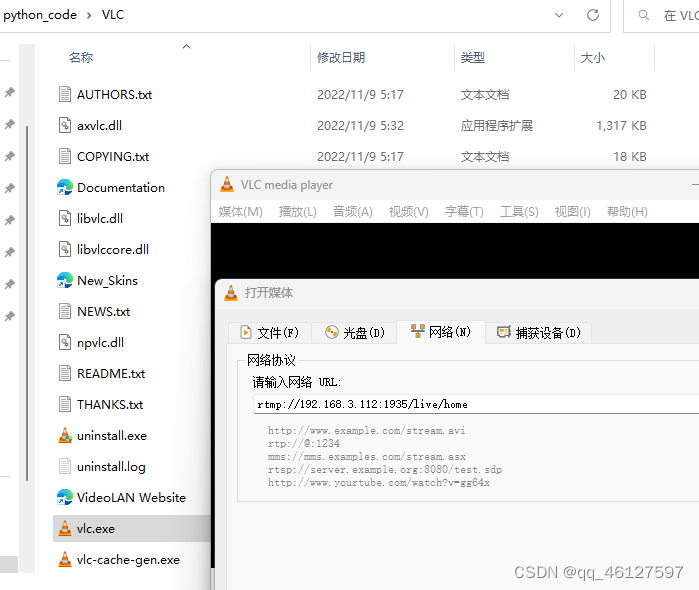Click VLC folder in the breadcrumb path
The height and width of the screenshot is (590, 699).
click(x=113, y=15)
